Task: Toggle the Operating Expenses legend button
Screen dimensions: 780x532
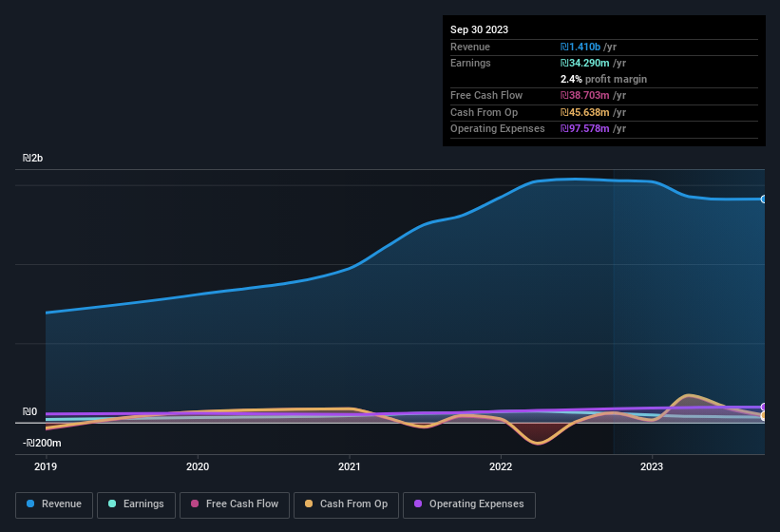Action: tap(469, 504)
